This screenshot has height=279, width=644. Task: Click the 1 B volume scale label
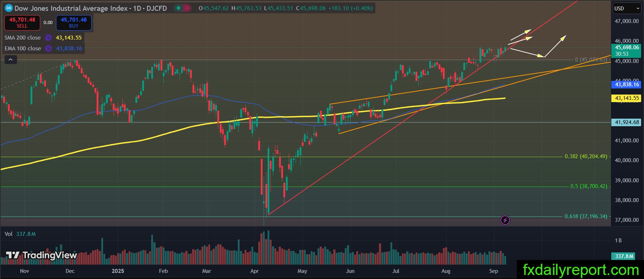[x=618, y=241]
